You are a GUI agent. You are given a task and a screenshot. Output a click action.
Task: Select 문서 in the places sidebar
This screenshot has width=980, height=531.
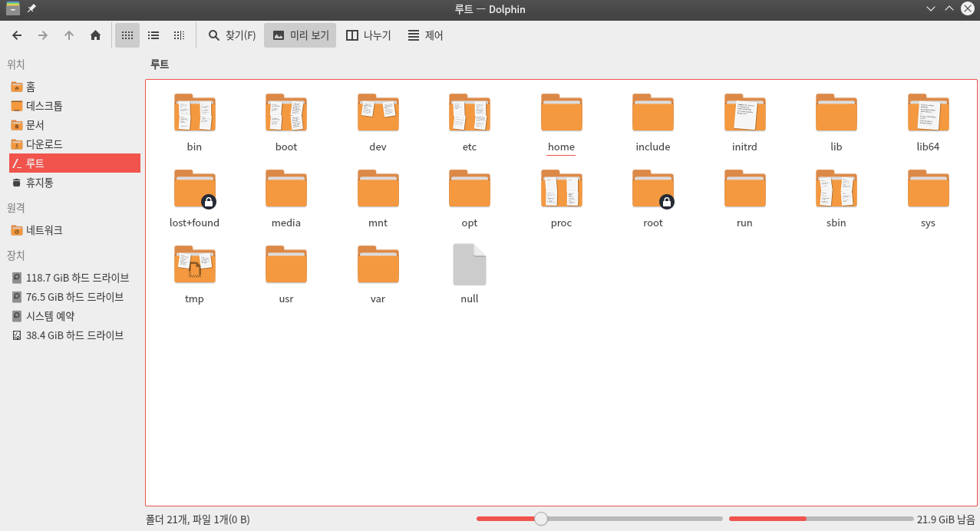click(74, 125)
